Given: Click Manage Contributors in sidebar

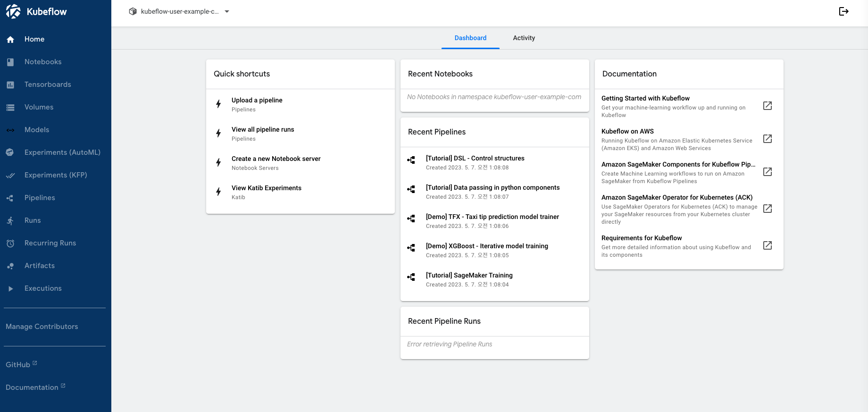Looking at the screenshot, I should click(42, 327).
